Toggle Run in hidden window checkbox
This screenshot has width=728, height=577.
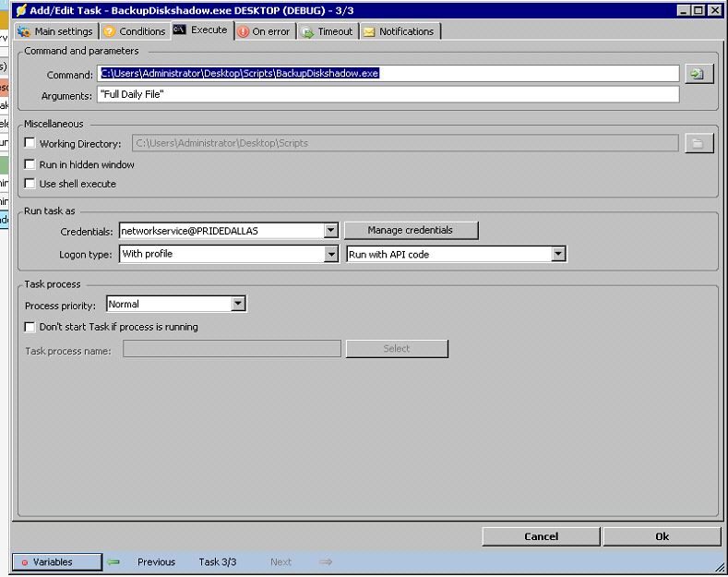pos(30,164)
